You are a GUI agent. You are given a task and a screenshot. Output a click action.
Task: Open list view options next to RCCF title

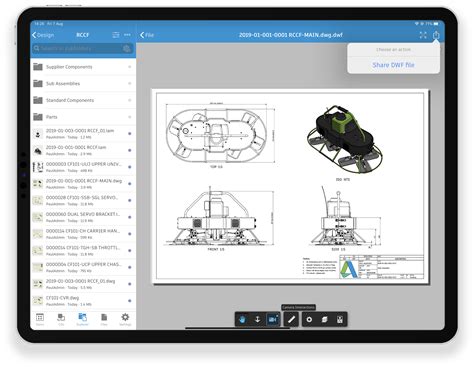(115, 35)
